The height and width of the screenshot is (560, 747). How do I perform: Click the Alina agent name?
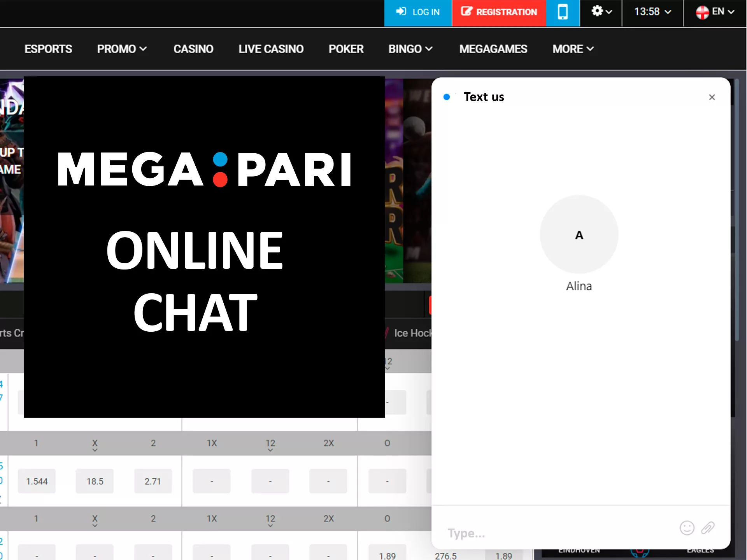coord(579,286)
